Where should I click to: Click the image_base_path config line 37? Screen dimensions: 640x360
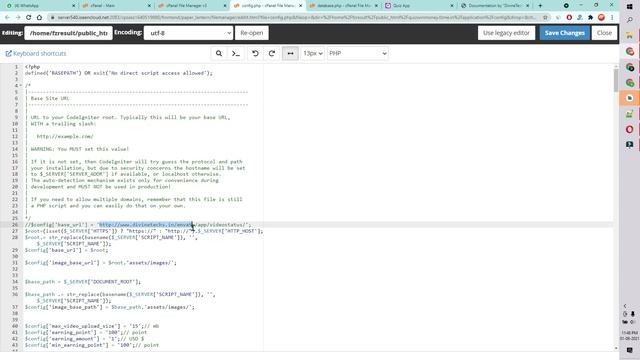pos(109,307)
